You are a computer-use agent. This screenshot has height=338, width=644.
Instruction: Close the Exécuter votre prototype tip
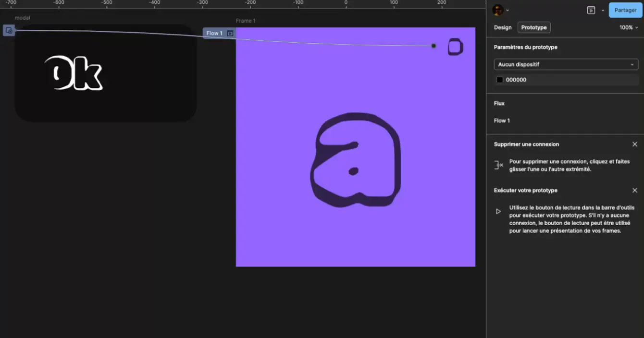coord(634,190)
